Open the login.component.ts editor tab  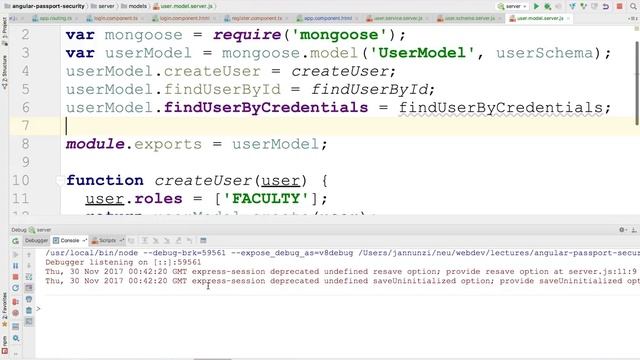pos(115,18)
